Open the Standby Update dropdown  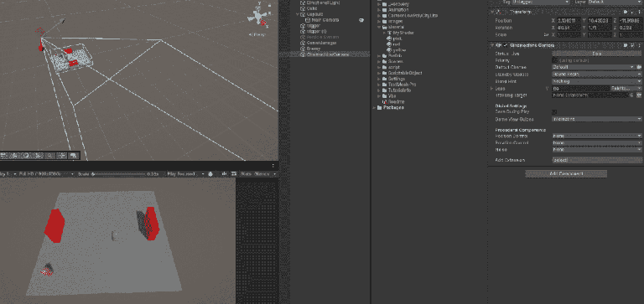point(597,75)
